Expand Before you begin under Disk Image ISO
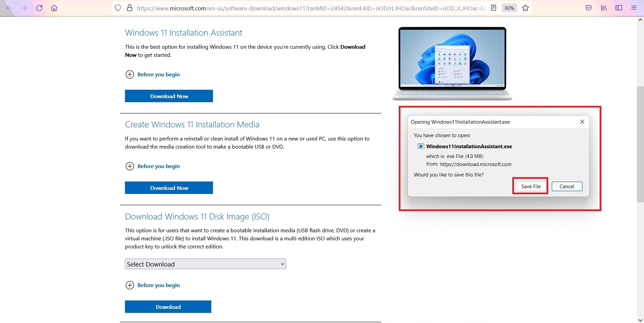The width and height of the screenshot is (644, 323). [153, 285]
